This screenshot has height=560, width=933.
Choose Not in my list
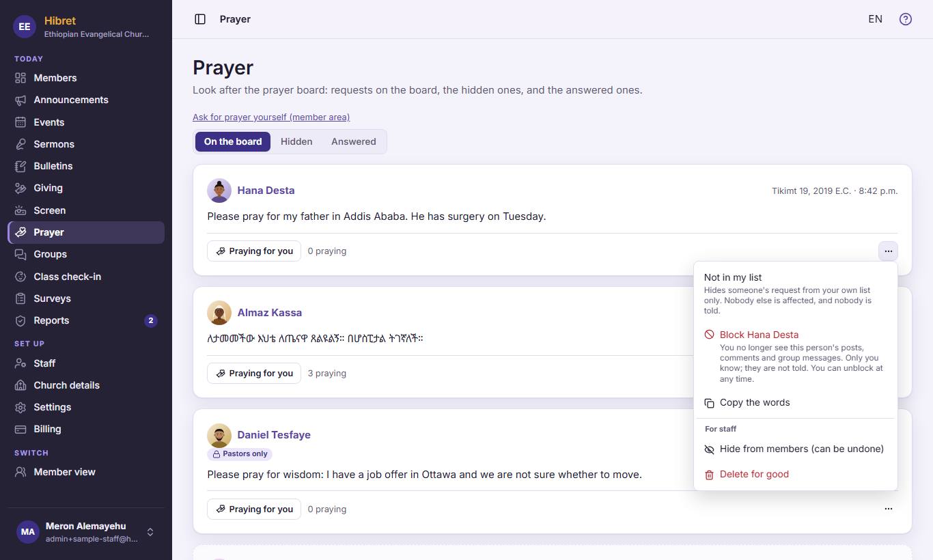(x=795, y=294)
